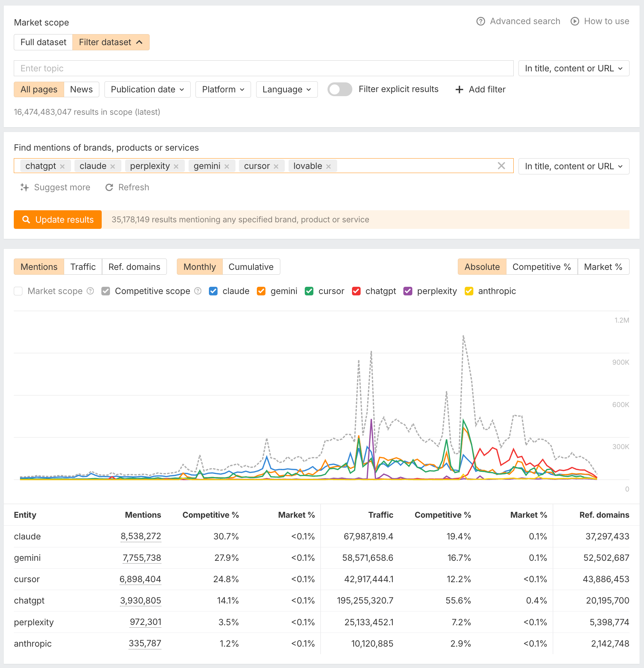This screenshot has height=668, width=644.
Task: Switch chart to Competitive % mode
Action: tap(542, 267)
